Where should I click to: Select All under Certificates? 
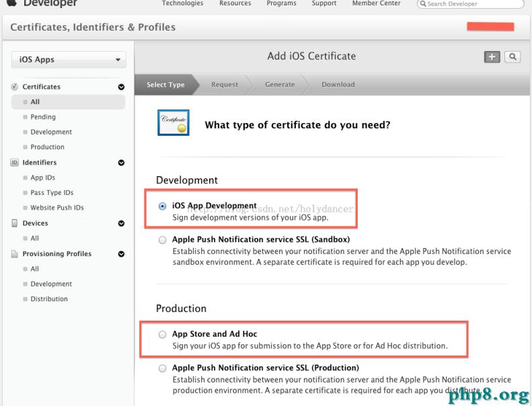68,101
